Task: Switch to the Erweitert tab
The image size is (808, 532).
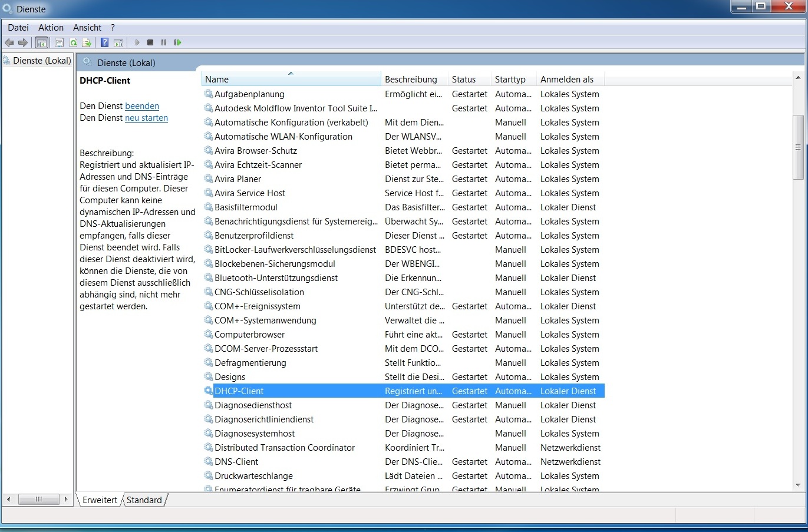Action: [100, 500]
